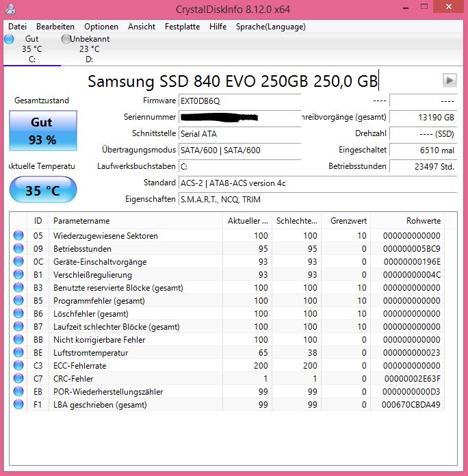This screenshot has height=476, width=468.
Task: Open the Sprache(Language) menu
Action: (270, 27)
